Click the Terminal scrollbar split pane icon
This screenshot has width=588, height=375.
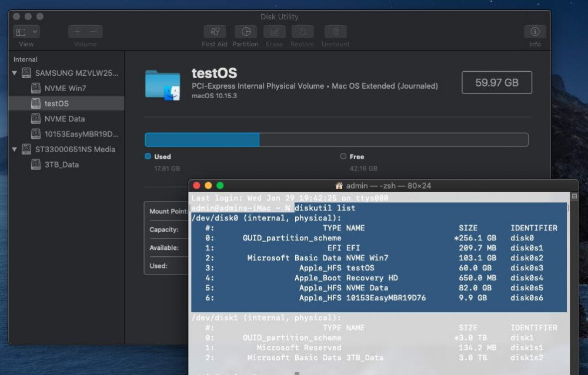[x=574, y=196]
